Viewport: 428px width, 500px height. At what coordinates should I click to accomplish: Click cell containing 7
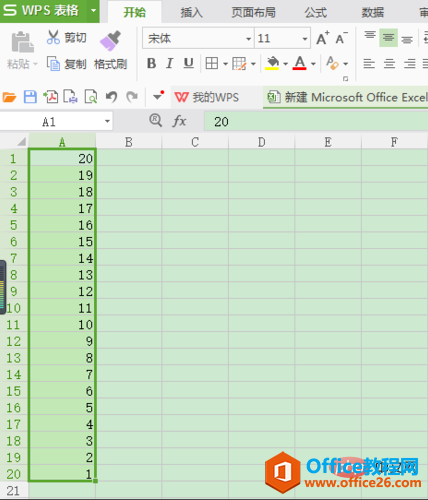click(62, 374)
